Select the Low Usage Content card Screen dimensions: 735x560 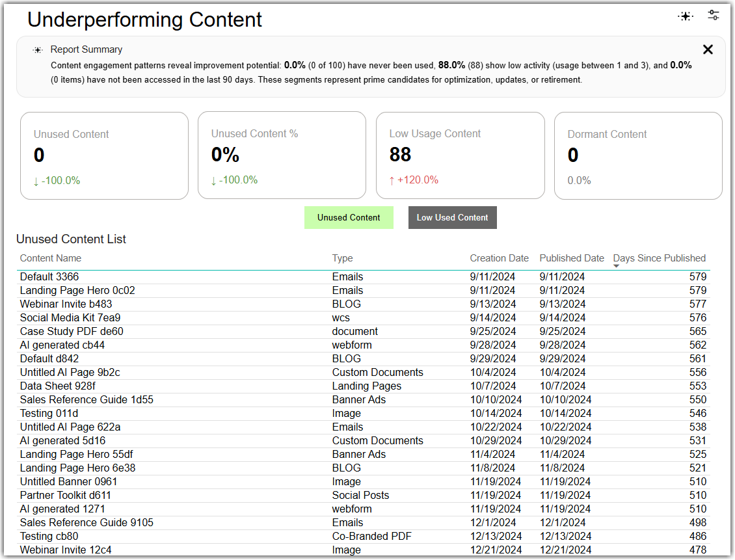pos(461,155)
